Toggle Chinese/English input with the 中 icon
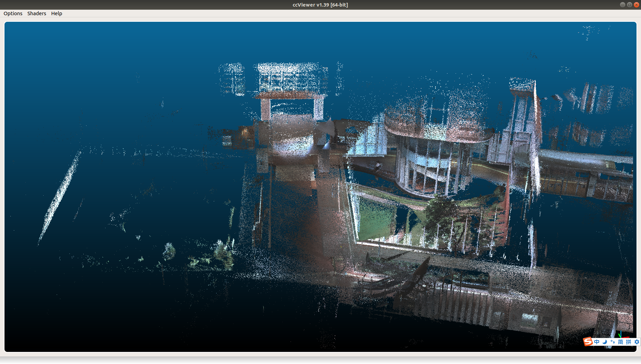The width and height of the screenshot is (641, 364). (x=597, y=342)
